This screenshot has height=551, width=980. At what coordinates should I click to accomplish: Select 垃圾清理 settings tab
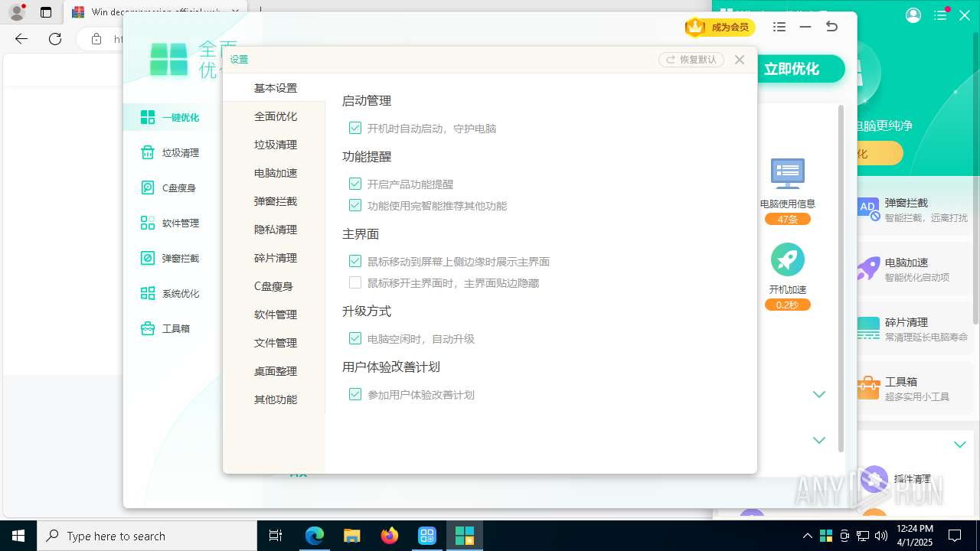(x=275, y=145)
